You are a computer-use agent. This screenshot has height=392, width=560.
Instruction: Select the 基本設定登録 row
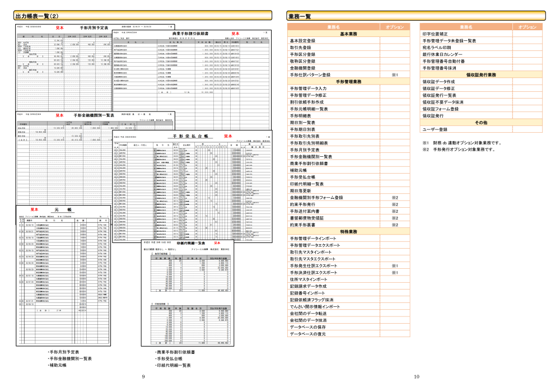click(348, 41)
